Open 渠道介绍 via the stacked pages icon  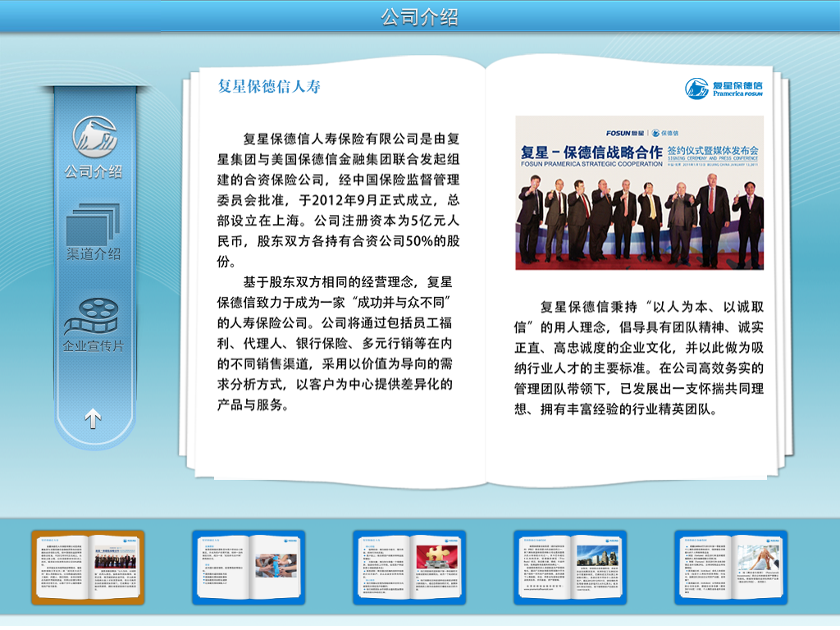[94, 225]
